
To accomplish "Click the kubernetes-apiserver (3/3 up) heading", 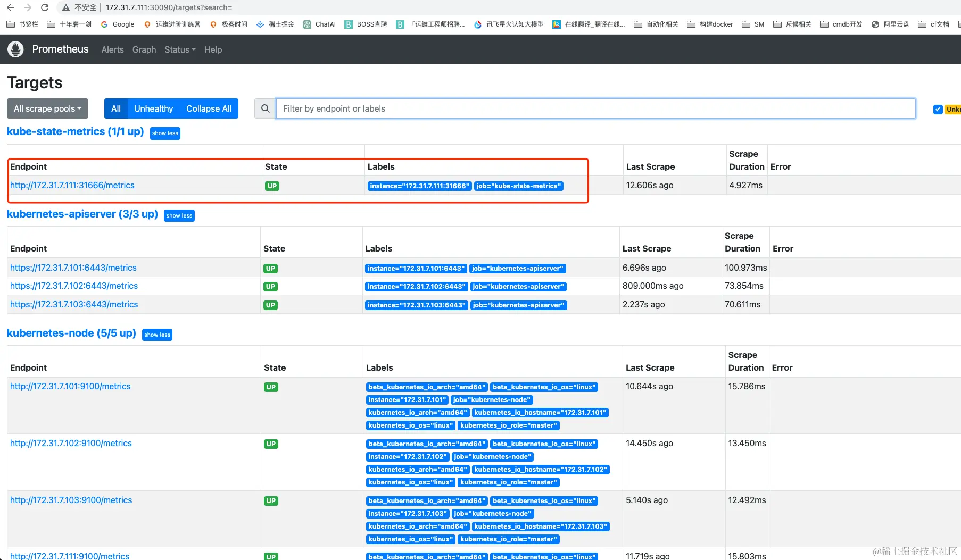I will coord(82,214).
